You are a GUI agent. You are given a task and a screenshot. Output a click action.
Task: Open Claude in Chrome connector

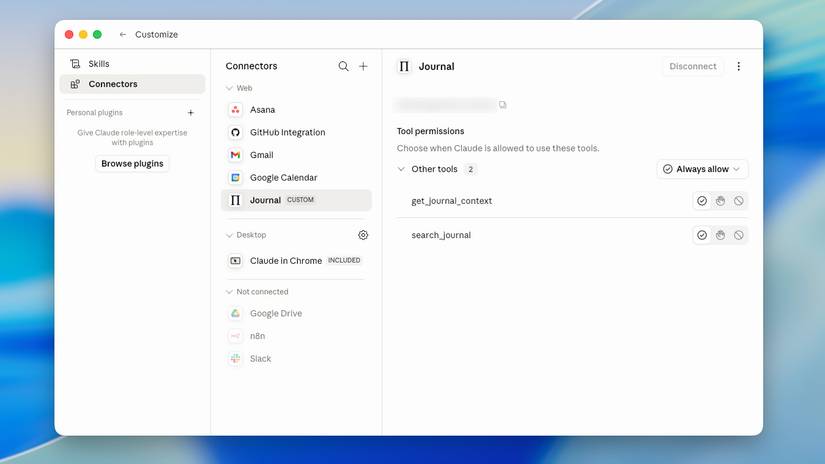(296, 260)
